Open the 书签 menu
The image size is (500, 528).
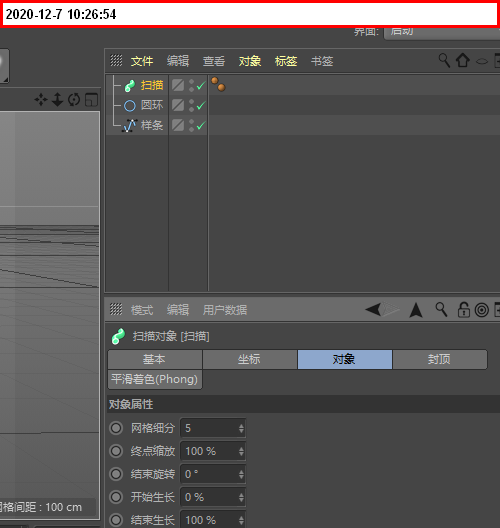(x=322, y=61)
